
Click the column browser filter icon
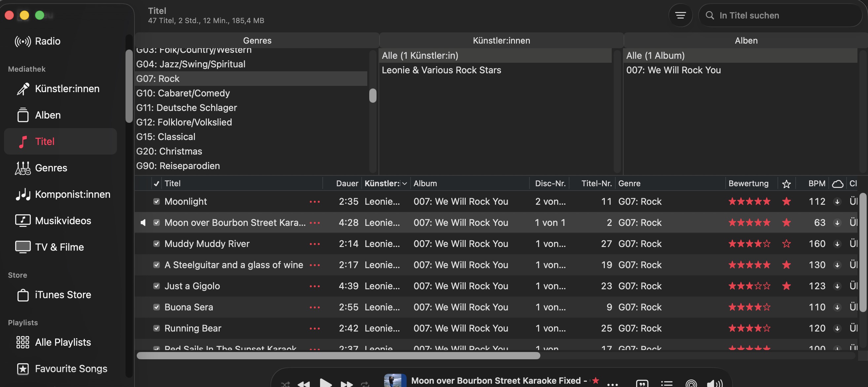(680, 16)
